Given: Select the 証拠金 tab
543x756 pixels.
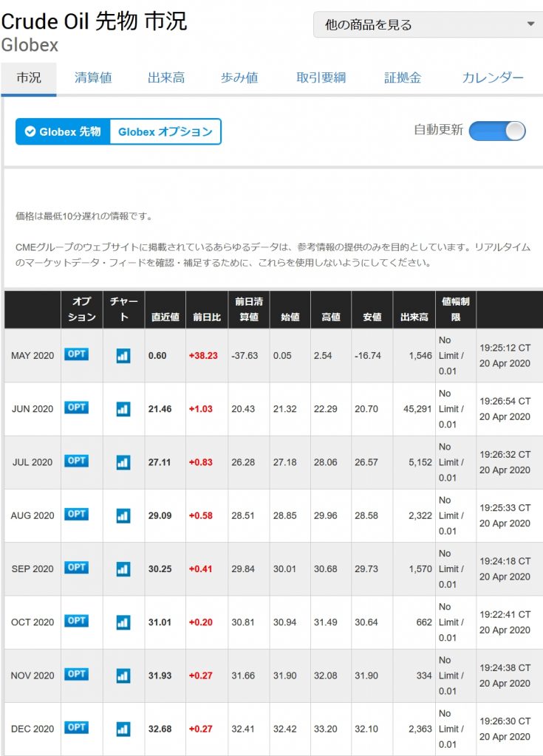Looking at the screenshot, I should coord(403,78).
